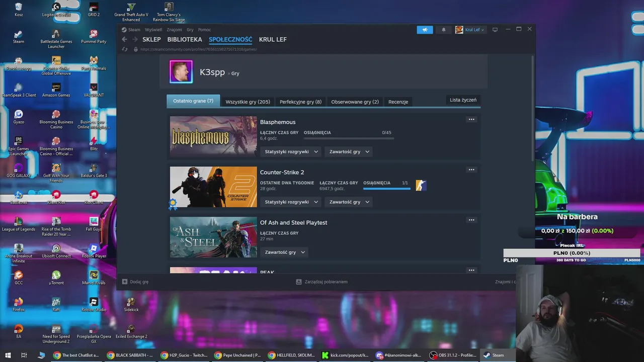Select Marvel Rivals desktop icon

coord(94,277)
